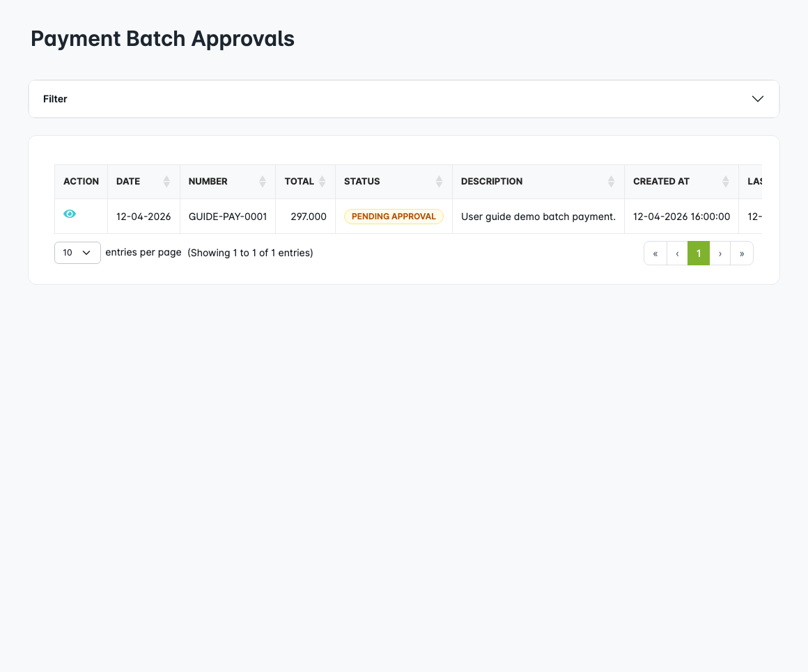
Task: Select the previous page arrow
Action: (677, 253)
